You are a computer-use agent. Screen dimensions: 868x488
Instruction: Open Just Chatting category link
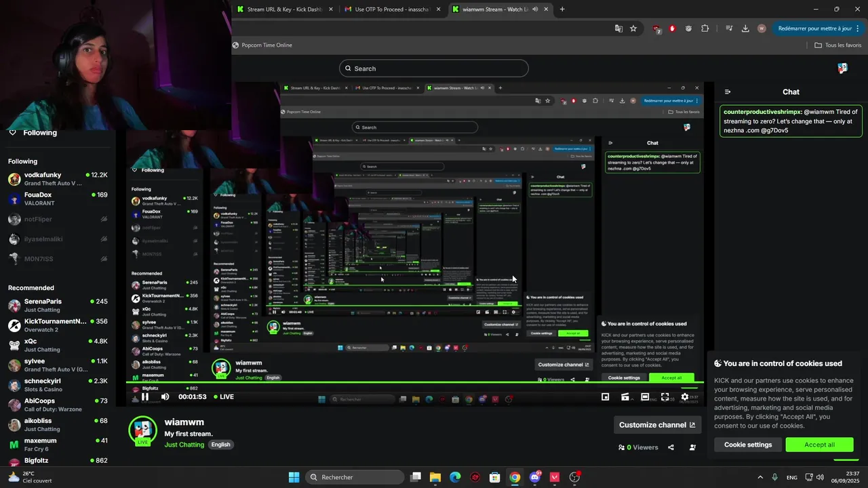pos(184,445)
